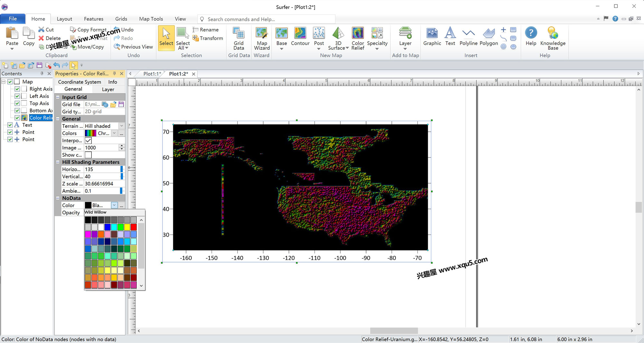Collapse the NoData section

click(x=58, y=198)
